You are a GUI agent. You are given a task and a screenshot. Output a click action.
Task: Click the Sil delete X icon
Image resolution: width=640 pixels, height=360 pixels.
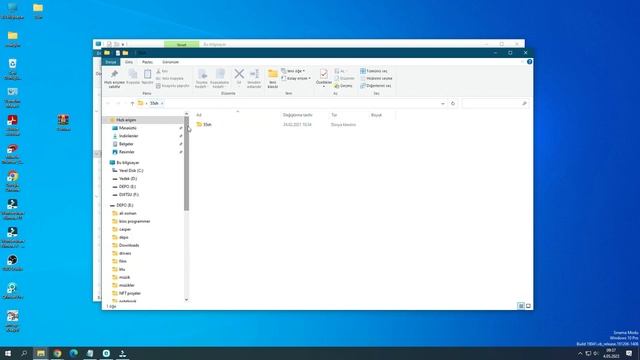point(239,74)
